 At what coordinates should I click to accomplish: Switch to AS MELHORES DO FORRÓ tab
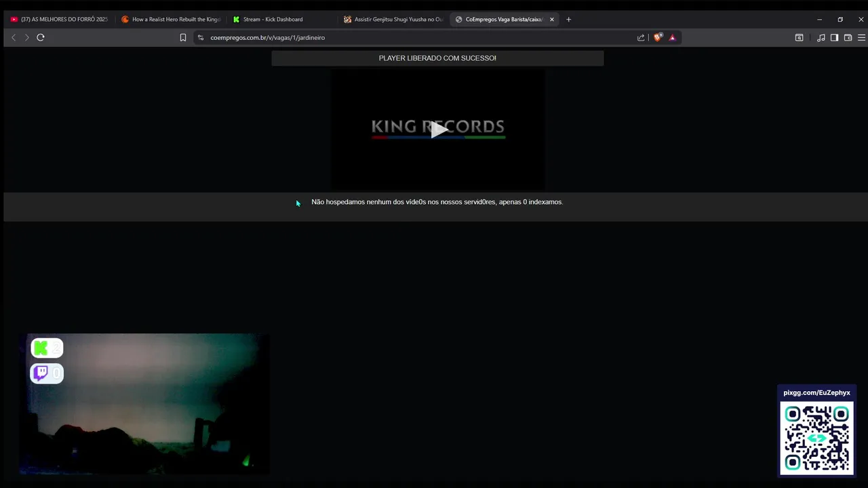tap(59, 19)
